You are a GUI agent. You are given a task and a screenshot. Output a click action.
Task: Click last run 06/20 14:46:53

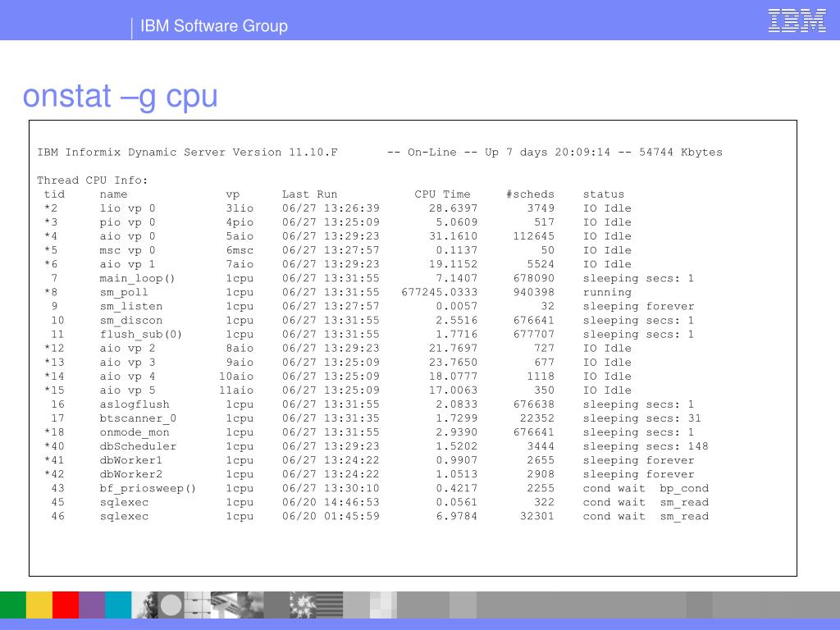331,502
